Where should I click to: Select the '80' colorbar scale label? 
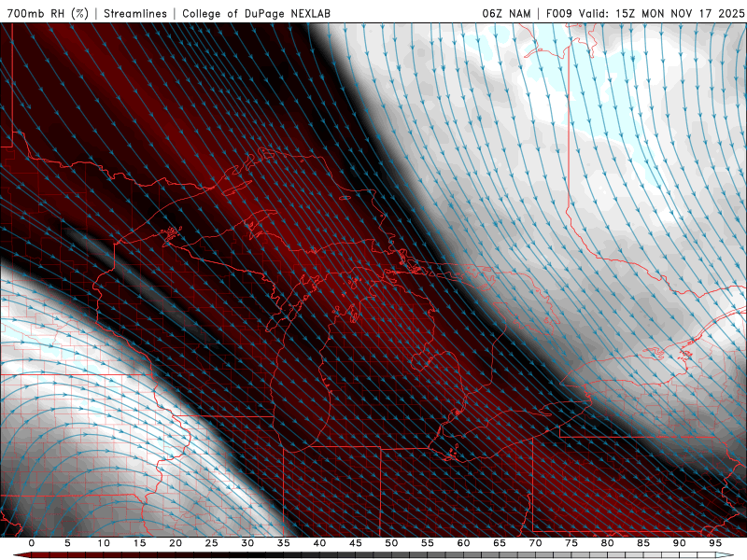pyautogui.click(x=607, y=543)
